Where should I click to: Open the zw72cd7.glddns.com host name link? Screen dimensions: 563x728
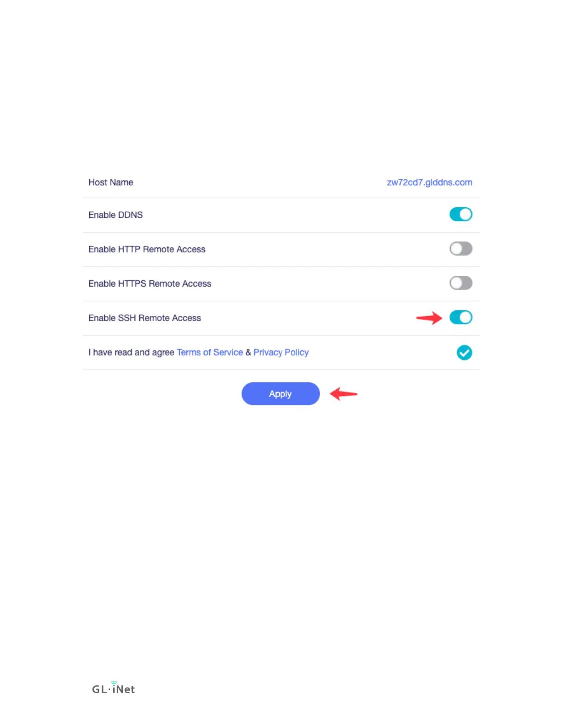429,182
